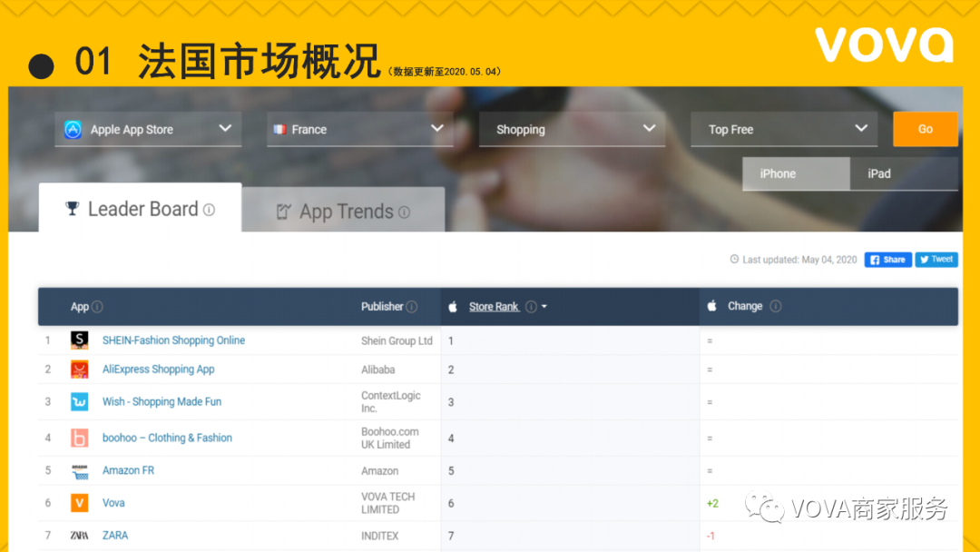Click the AliExpress app icon
Viewport: 980px width, 552px height.
coord(79,370)
